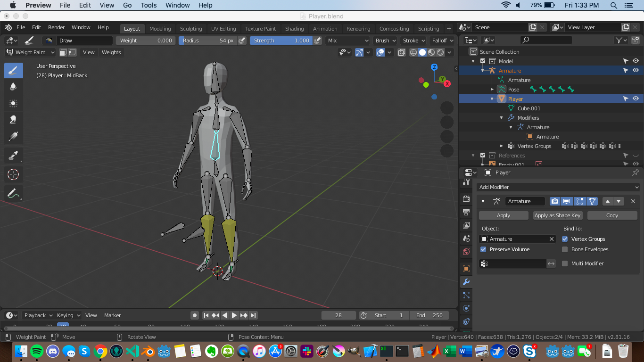
Task: Uncheck the Vertex Groups checkbox
Action: click(x=565, y=239)
